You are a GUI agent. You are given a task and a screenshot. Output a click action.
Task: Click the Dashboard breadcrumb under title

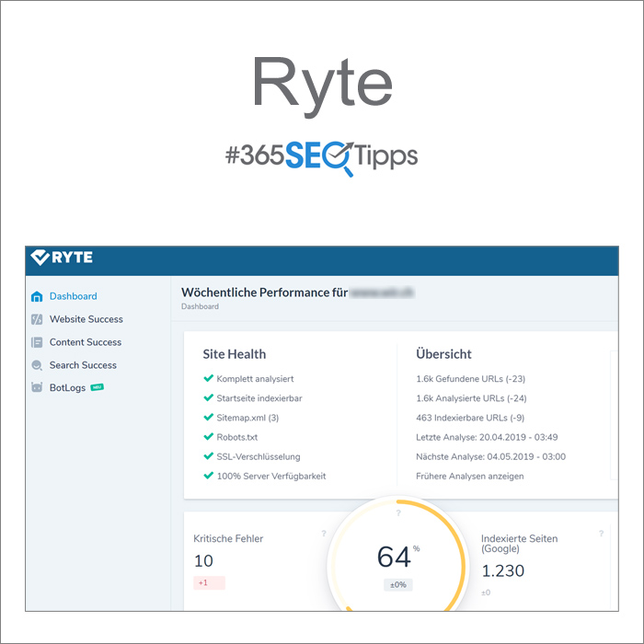click(x=200, y=306)
